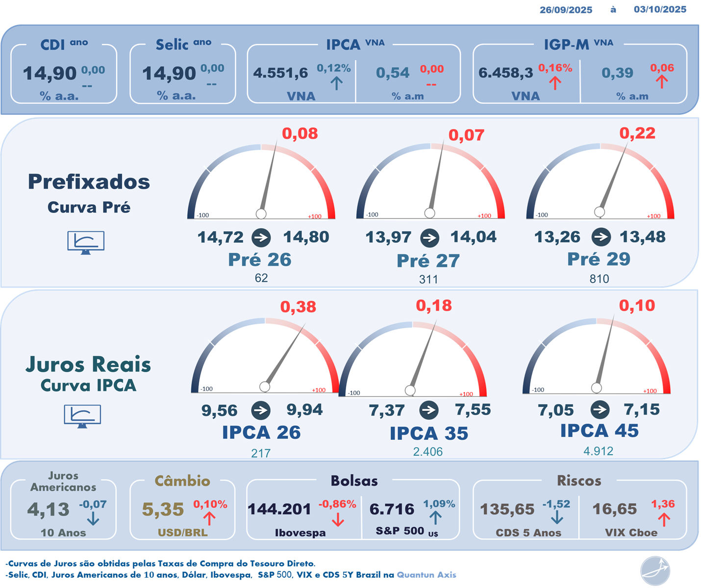Click the red up arrow under USD/BRL change
Viewport: 701px width, 588px height.
209,519
